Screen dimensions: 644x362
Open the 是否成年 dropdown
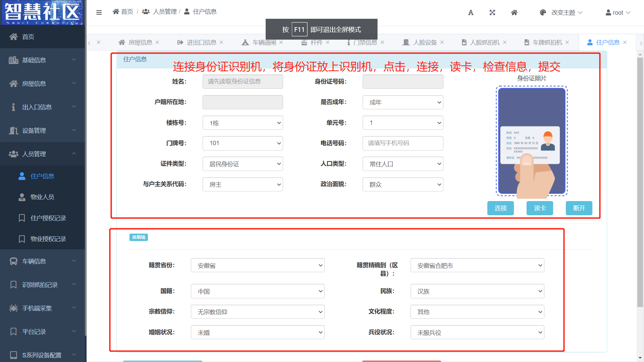pos(402,103)
